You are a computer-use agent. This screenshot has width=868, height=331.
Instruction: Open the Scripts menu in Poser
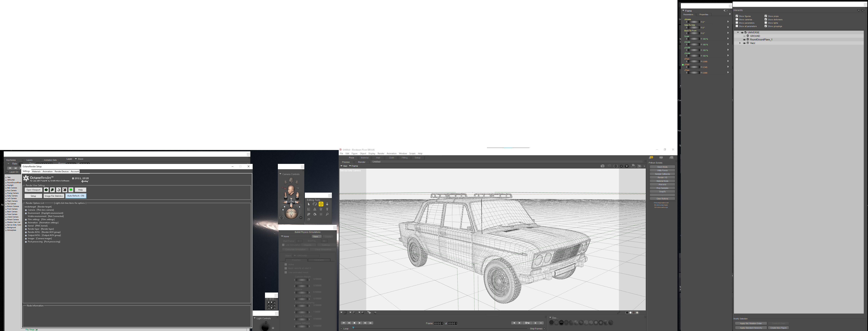[x=412, y=154]
